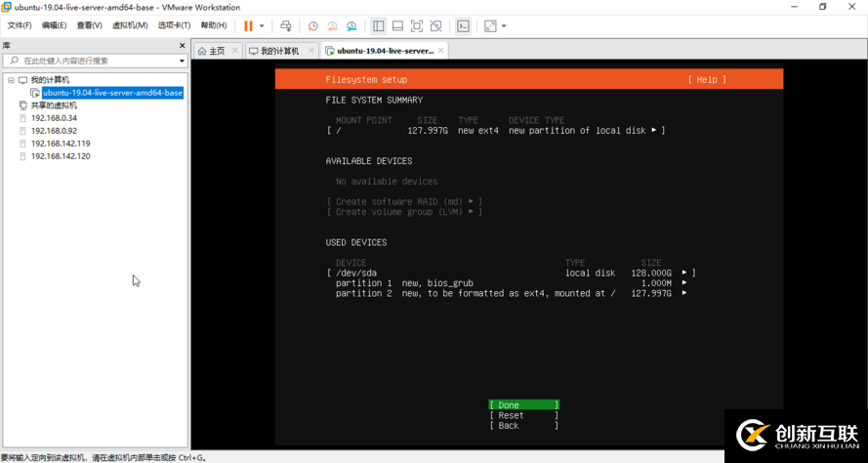This screenshot has height=463, width=868.
Task: Close the 库 library panel
Action: tap(183, 45)
